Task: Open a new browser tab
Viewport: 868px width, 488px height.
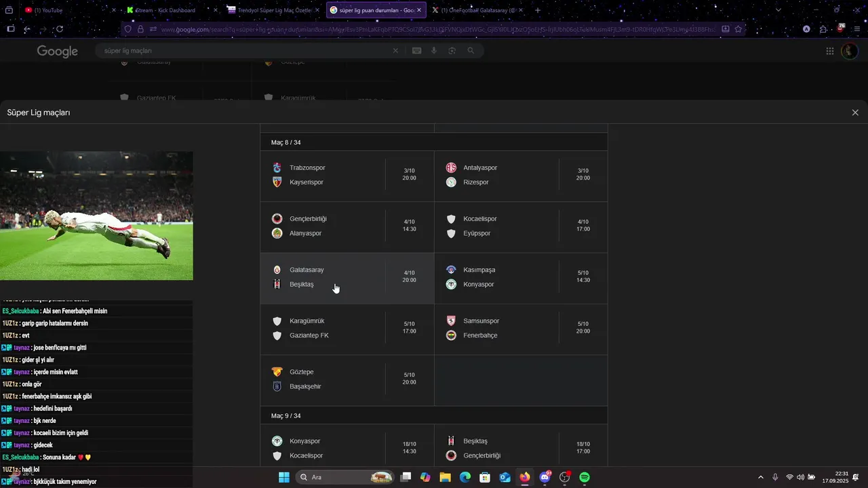Action: [x=538, y=10]
